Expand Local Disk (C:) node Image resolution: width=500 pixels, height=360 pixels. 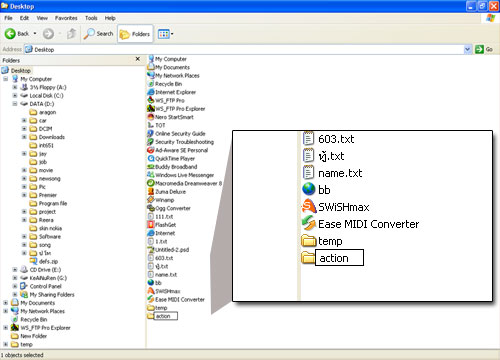(15, 96)
